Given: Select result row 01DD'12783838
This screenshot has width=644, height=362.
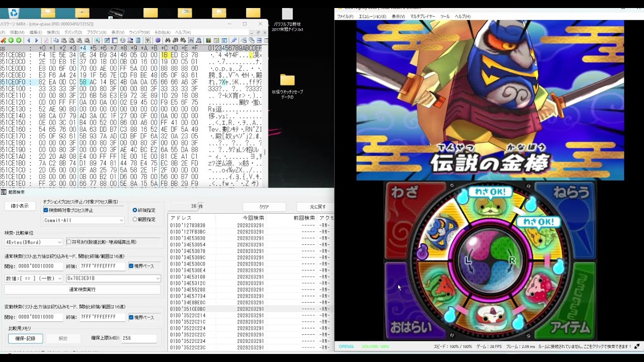Looking at the screenshot, I should pyautogui.click(x=251, y=225).
